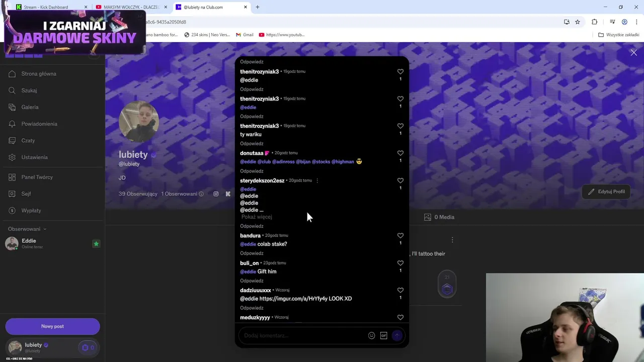Viewport: 644px width, 362px height.
Task: Select the 0 Media profile tab
Action: click(x=439, y=217)
